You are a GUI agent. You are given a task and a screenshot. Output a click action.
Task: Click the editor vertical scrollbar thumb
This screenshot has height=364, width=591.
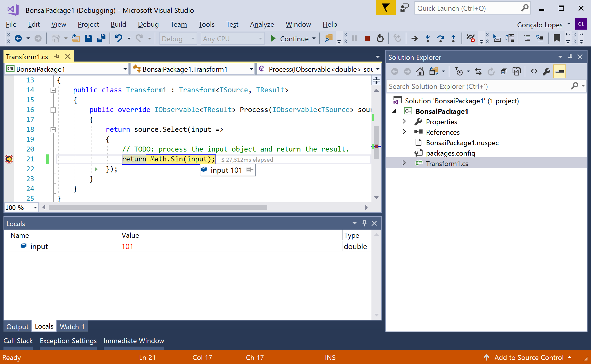(x=376, y=143)
